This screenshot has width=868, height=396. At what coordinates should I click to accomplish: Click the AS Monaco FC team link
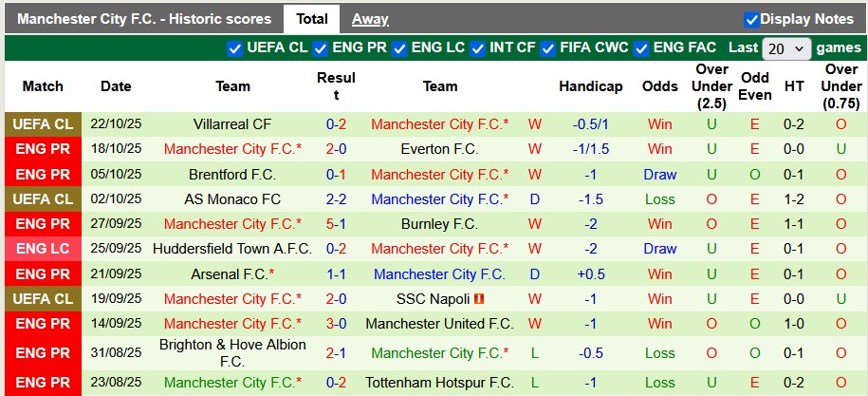pyautogui.click(x=232, y=199)
